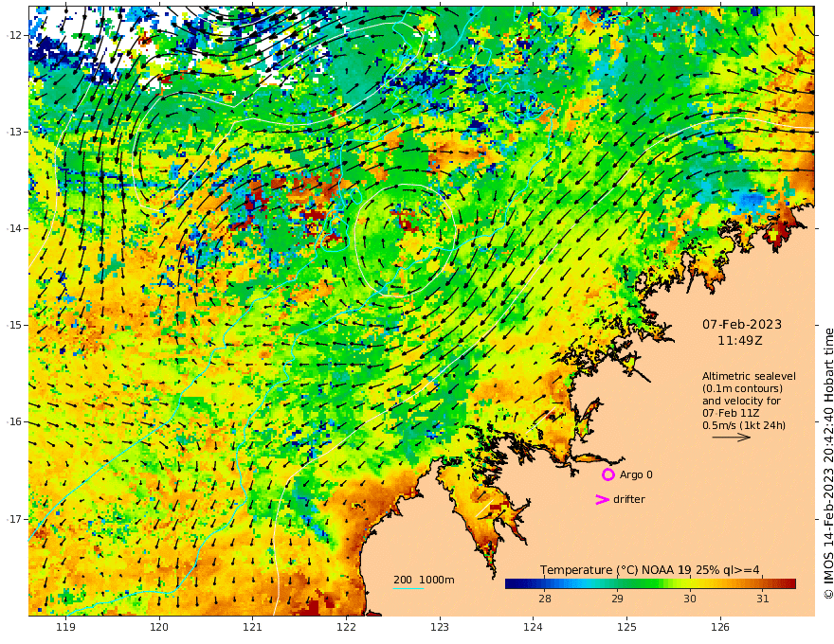The image size is (834, 644).
Task: Click the latitude axis label -17
Action: coord(14,519)
